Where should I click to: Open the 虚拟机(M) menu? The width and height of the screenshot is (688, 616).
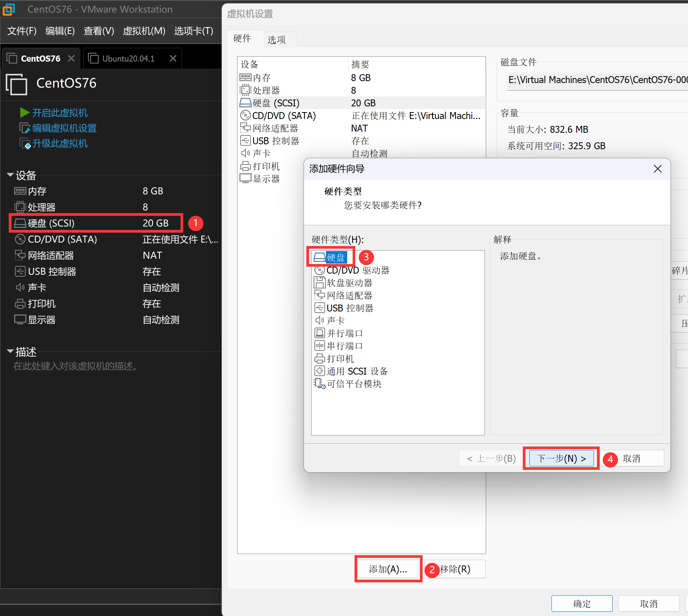click(x=144, y=31)
